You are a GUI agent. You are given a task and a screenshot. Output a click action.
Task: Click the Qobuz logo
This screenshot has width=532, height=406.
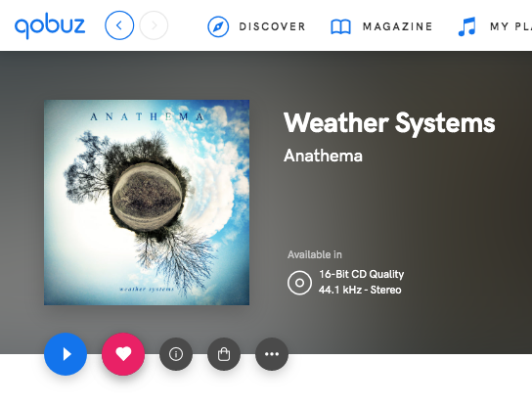50,26
